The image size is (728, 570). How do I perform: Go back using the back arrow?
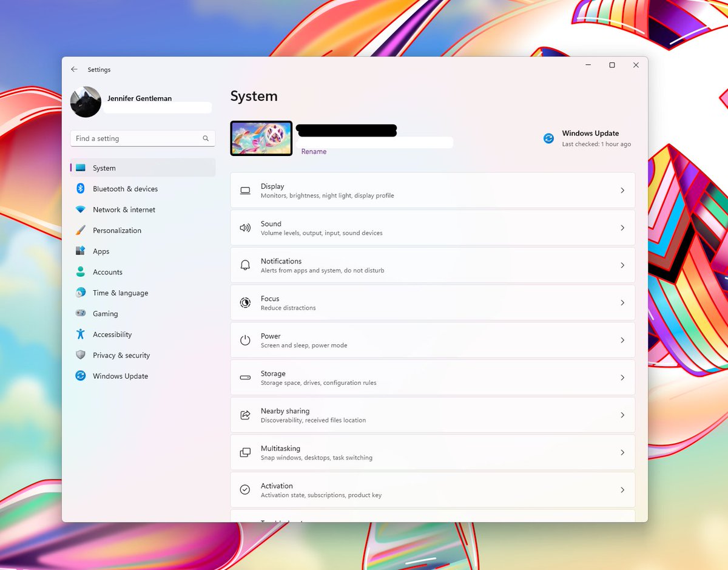click(x=74, y=69)
